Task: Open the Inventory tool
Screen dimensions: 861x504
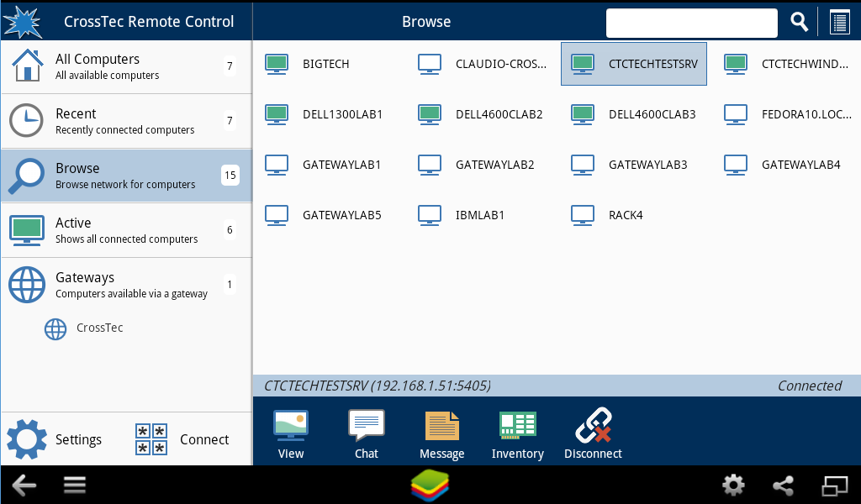Action: pyautogui.click(x=517, y=433)
